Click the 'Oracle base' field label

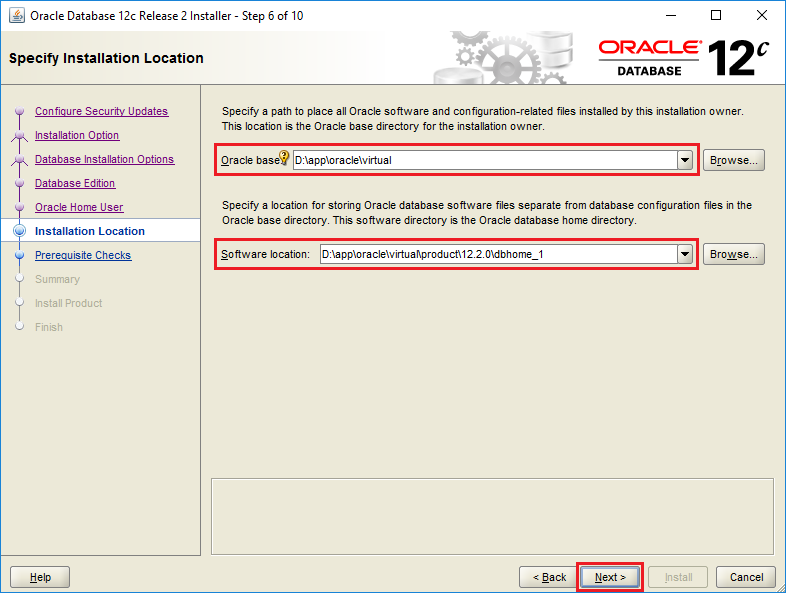[250, 160]
